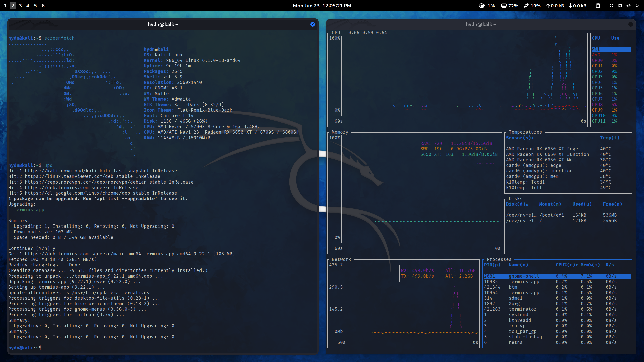This screenshot has width=644, height=362.
Task: Open the clipboard manager icon in top bar
Action: click(598, 6)
